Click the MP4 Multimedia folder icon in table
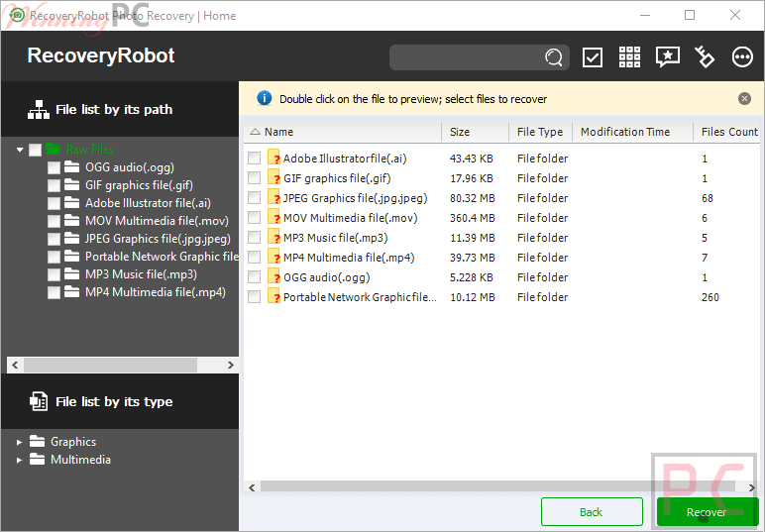This screenshot has width=765, height=532. click(x=273, y=257)
